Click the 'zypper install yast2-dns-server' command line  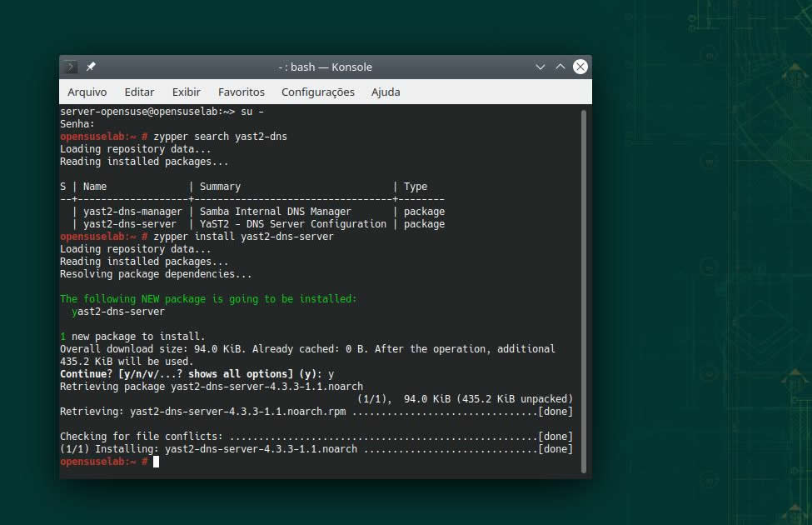[243, 237]
